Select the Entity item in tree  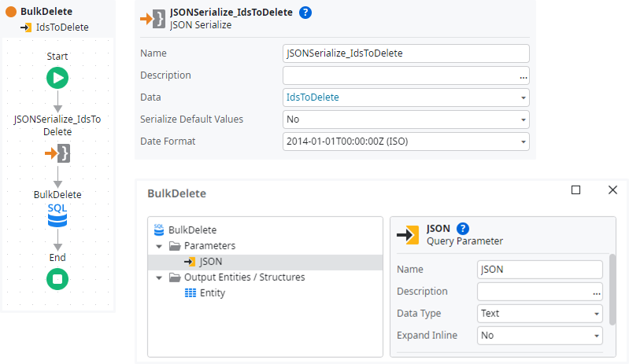coord(212,293)
